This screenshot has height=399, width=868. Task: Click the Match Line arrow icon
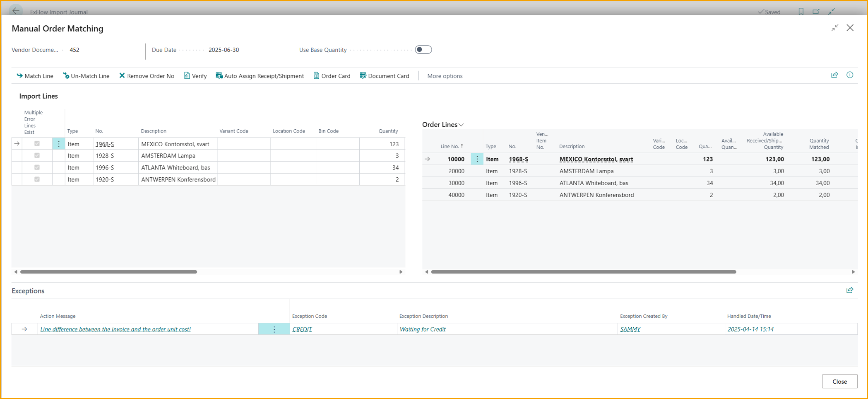19,76
